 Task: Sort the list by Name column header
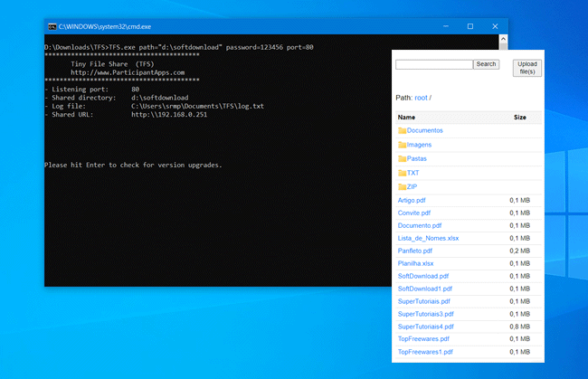[406, 118]
